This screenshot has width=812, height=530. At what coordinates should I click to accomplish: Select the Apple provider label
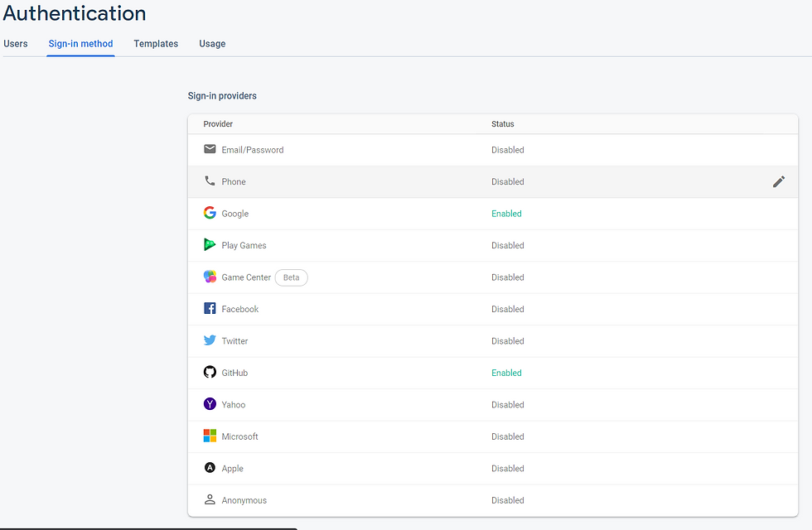click(x=233, y=469)
